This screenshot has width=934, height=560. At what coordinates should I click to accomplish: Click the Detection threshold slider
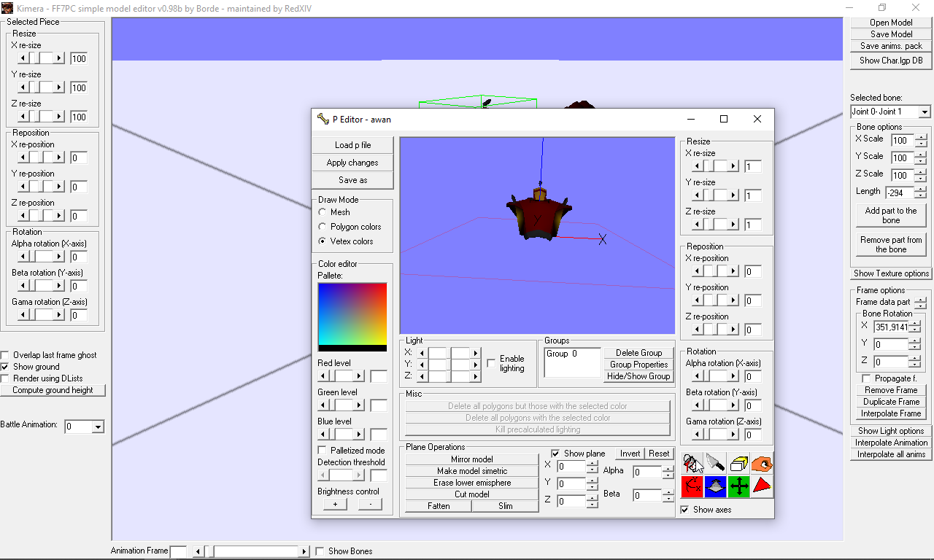pos(341,475)
